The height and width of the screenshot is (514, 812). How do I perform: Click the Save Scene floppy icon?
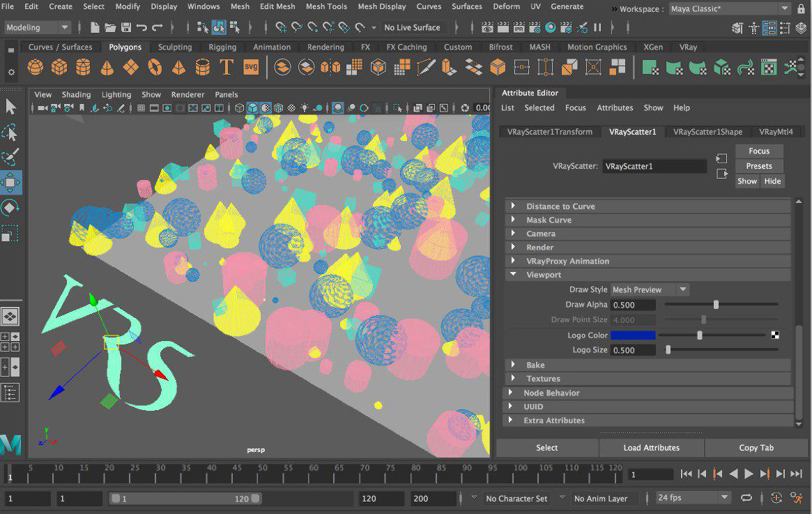[126, 27]
